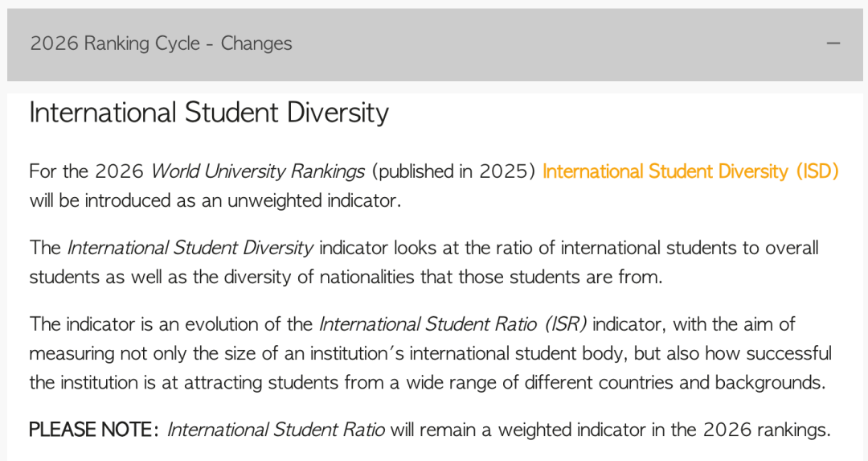Click "will be introduced as an unweighted indicator" line
This screenshot has width=868, height=461.
(215, 200)
